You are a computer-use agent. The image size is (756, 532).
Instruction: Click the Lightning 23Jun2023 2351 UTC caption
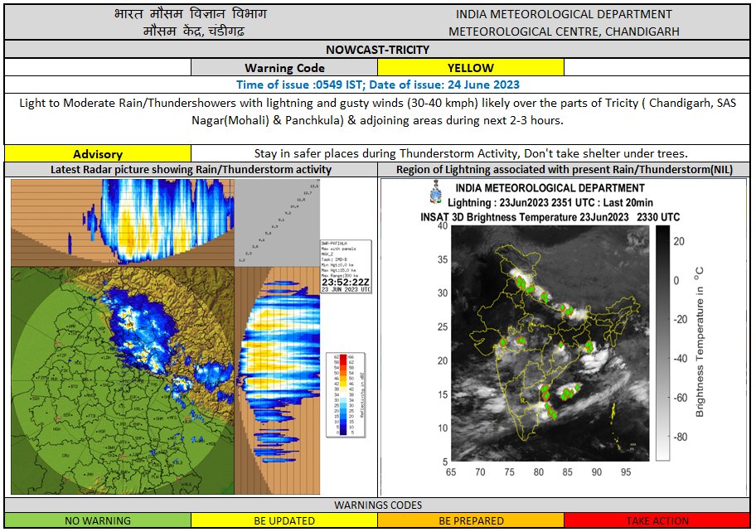(x=550, y=202)
